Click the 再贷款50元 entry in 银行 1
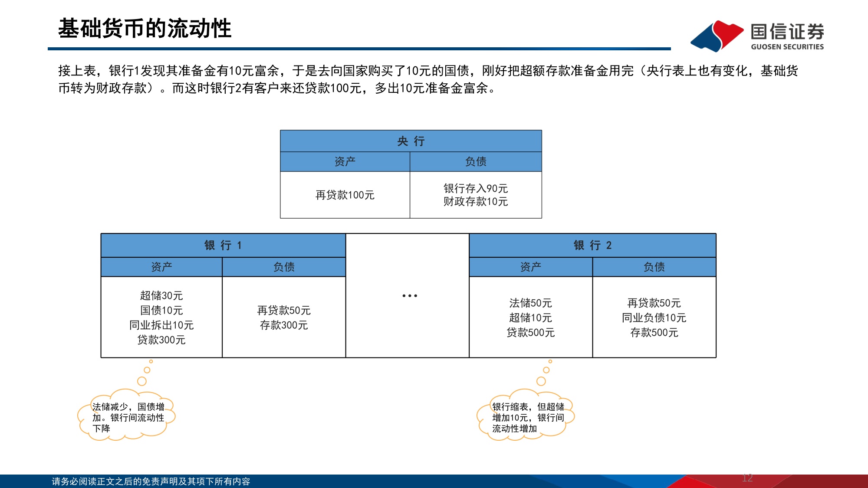This screenshot has height=488, width=868. [284, 310]
